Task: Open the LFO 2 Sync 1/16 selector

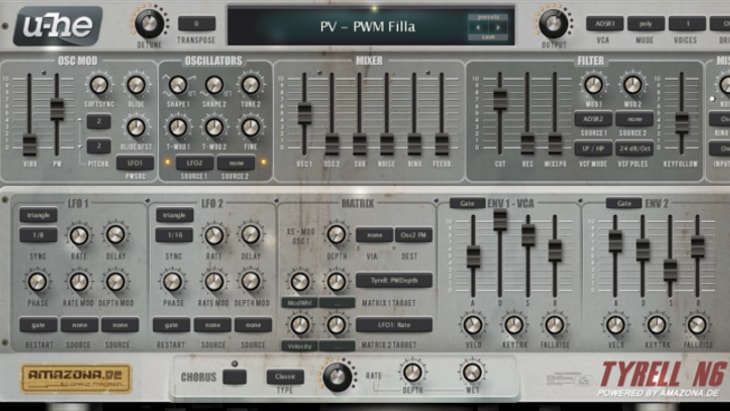Action: [174, 235]
